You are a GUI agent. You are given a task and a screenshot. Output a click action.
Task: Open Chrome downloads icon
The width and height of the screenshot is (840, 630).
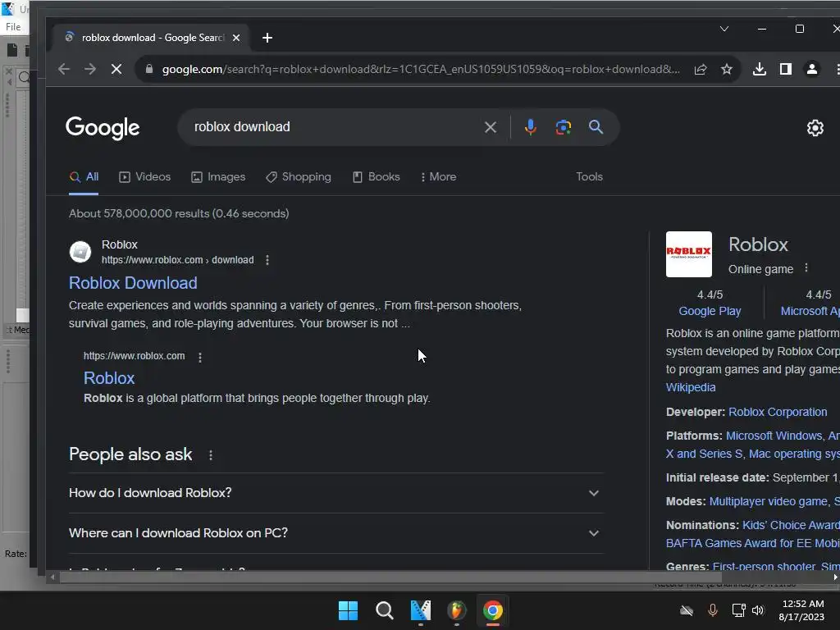tap(759, 69)
